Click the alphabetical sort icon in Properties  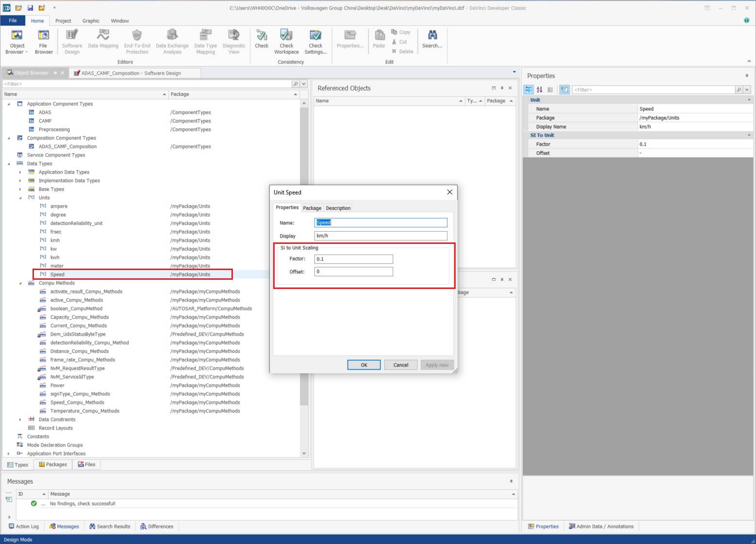click(539, 90)
